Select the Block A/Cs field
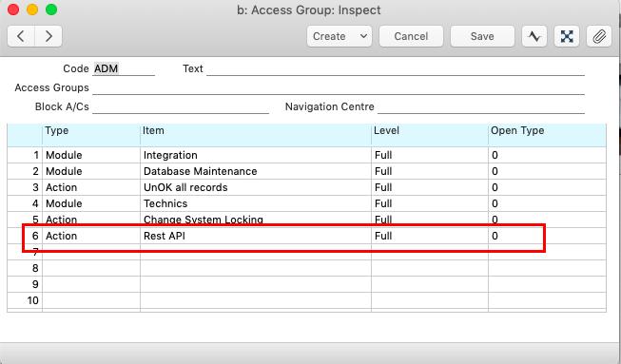Screen dimensions: 621x364 coord(181,106)
